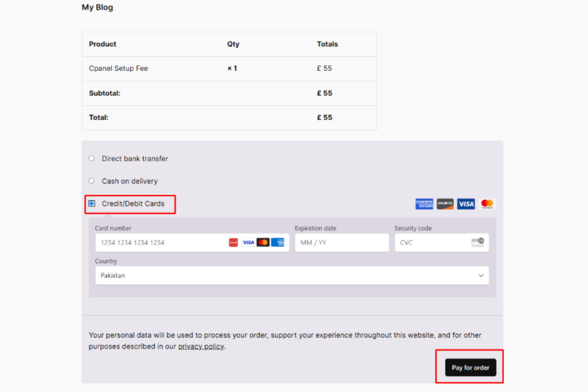
Task: Select Credit/Debit Cards radio button
Action: [92, 203]
